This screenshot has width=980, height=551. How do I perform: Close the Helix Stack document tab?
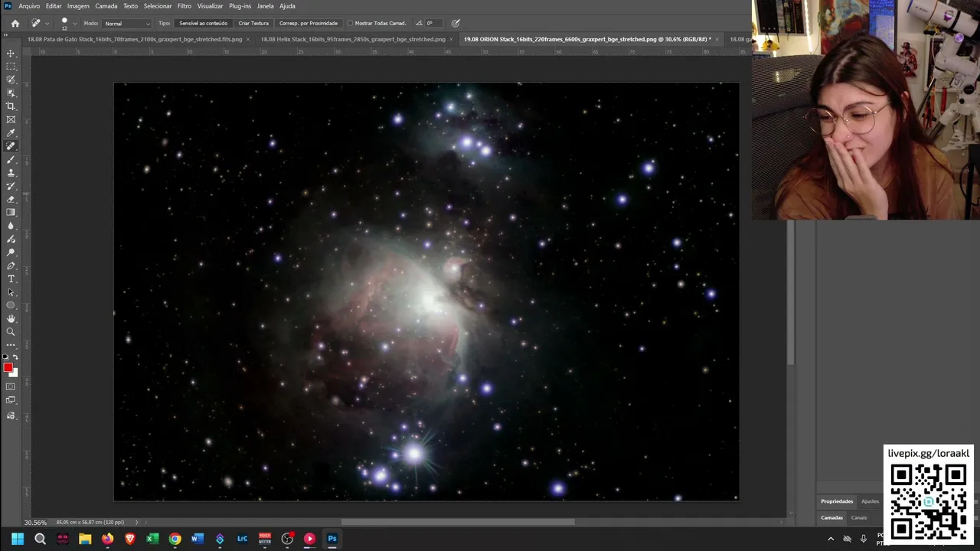[x=452, y=39]
